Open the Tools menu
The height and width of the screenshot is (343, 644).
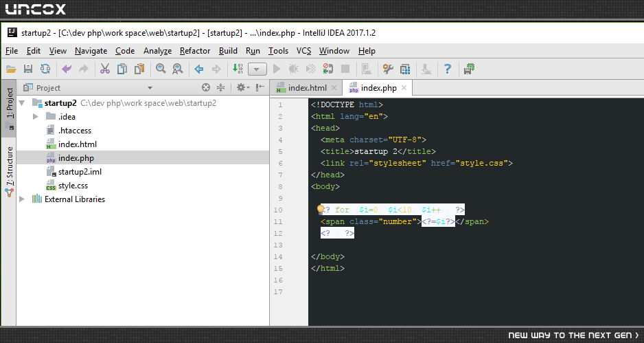pos(279,51)
